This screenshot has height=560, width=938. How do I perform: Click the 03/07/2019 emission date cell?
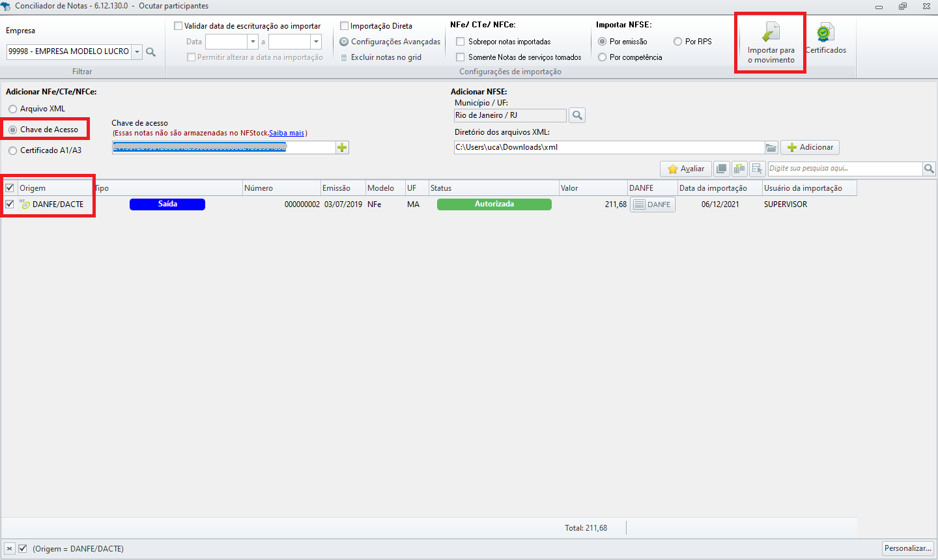click(343, 204)
